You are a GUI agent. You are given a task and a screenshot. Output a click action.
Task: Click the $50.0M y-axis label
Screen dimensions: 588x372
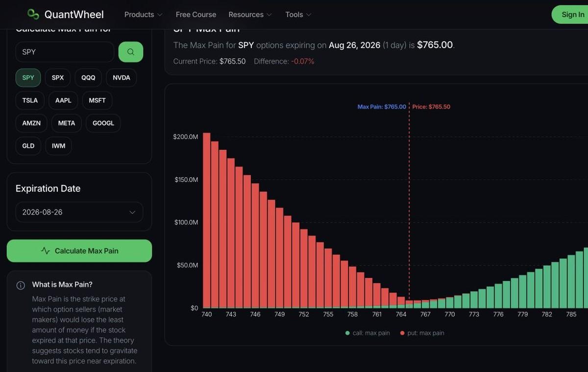(187, 265)
